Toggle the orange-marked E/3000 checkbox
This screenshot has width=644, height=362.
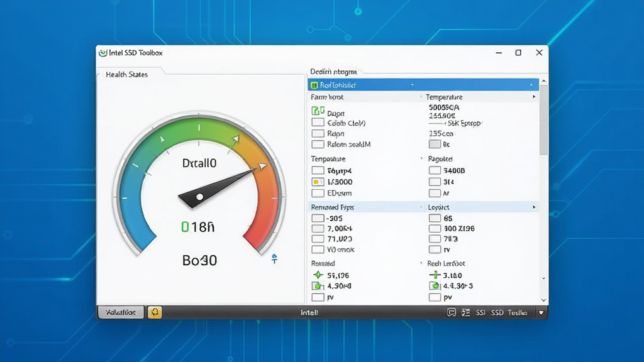click(318, 182)
